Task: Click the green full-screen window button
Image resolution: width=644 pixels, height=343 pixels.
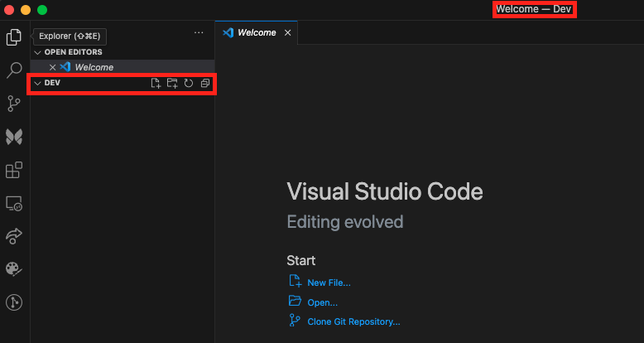Action: click(x=42, y=10)
